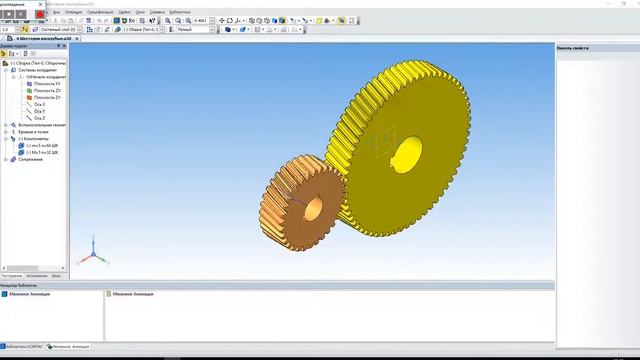Image resolution: width=640 pixels, height=360 pixels.
Task: Click the zoom-by-window magnifier icon
Action: pyautogui.click(x=178, y=20)
